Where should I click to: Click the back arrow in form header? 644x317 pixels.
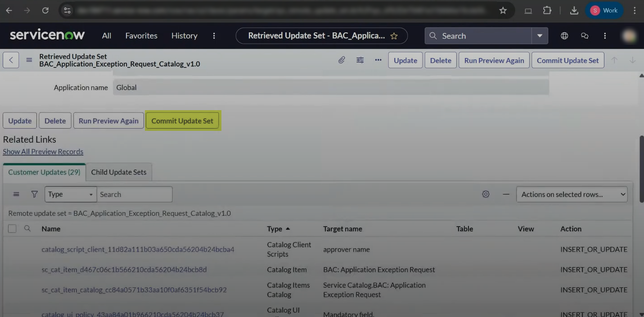[x=11, y=60]
